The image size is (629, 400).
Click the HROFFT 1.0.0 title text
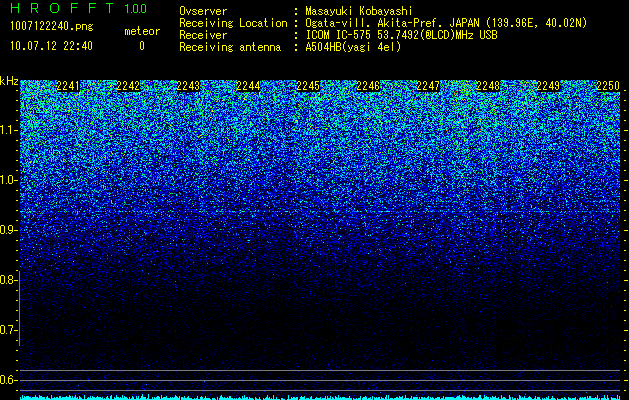click(79, 8)
